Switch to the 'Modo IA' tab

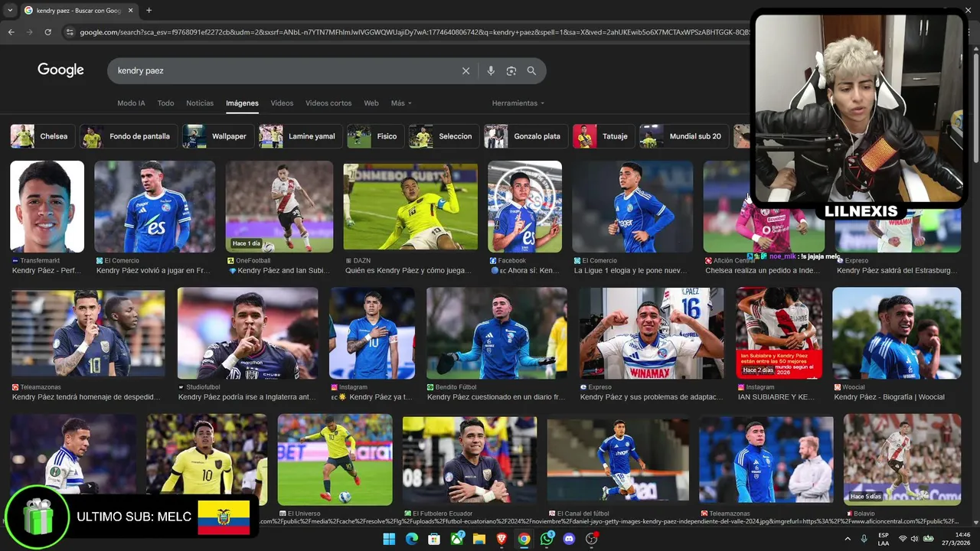click(x=131, y=103)
